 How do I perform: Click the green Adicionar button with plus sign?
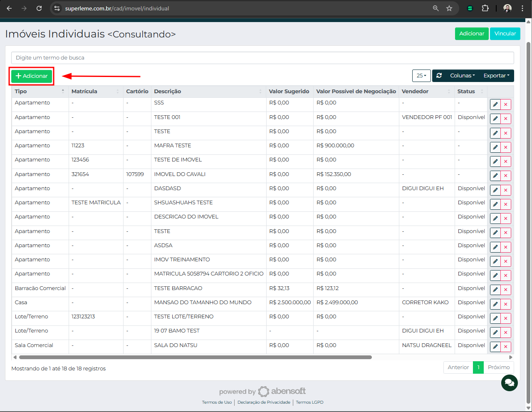coord(32,76)
